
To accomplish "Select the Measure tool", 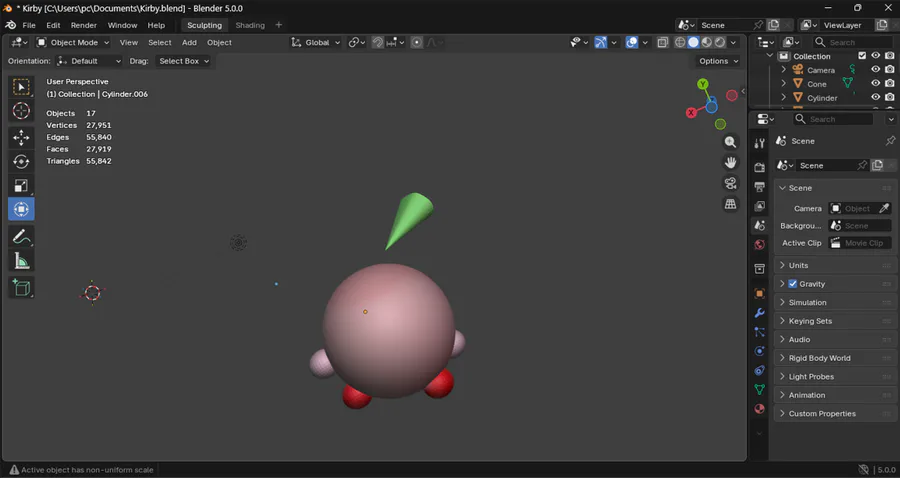I will click(21, 261).
